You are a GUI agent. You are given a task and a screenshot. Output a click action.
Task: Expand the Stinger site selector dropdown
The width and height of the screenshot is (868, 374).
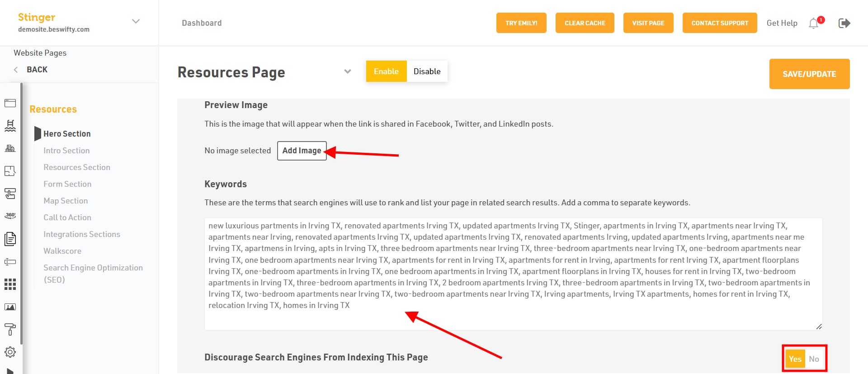click(x=136, y=21)
